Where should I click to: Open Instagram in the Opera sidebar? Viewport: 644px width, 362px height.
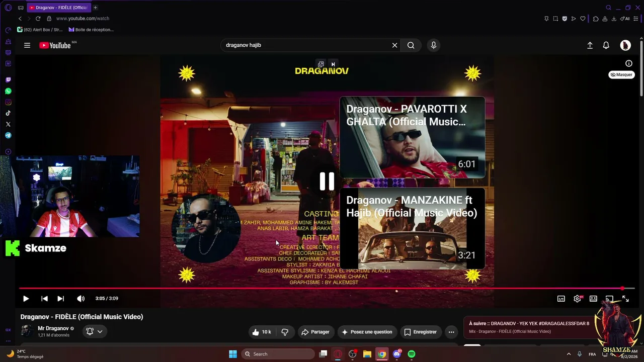(8, 102)
